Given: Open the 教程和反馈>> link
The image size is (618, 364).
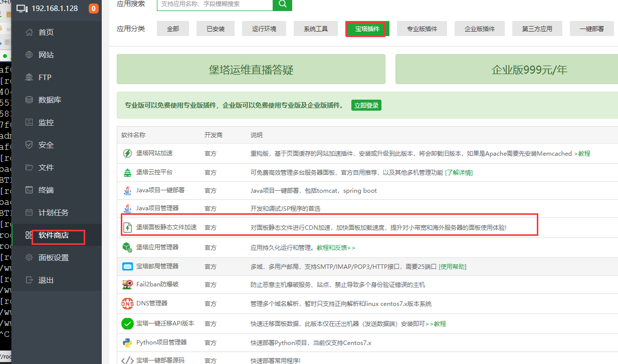Looking at the screenshot, I should (336, 248).
